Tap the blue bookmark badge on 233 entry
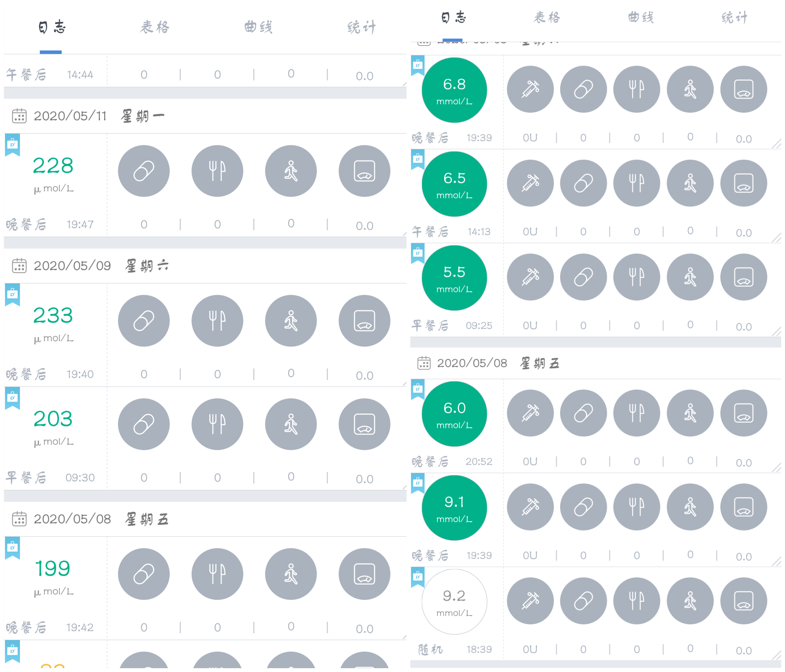The width and height of the screenshot is (785, 672). click(12, 295)
